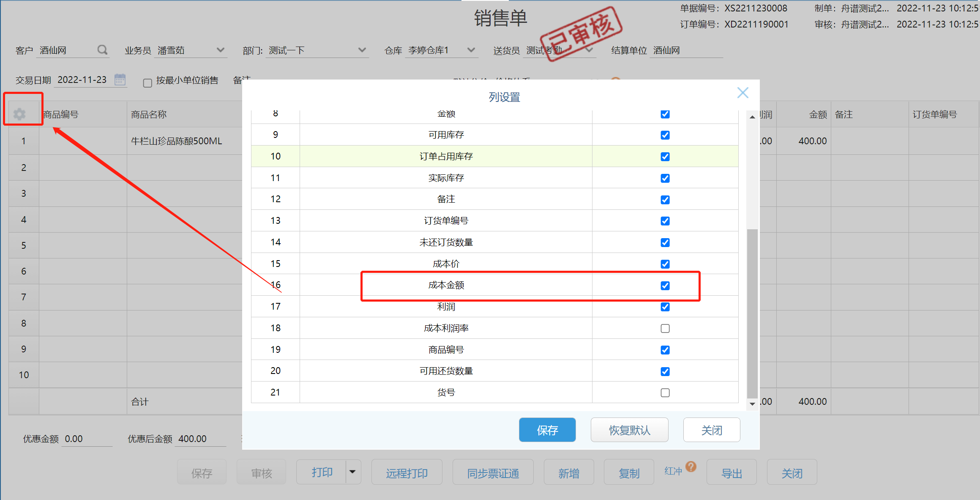Uncheck the 备注 column checkbox
Image resolution: width=980 pixels, height=500 pixels.
tap(665, 200)
